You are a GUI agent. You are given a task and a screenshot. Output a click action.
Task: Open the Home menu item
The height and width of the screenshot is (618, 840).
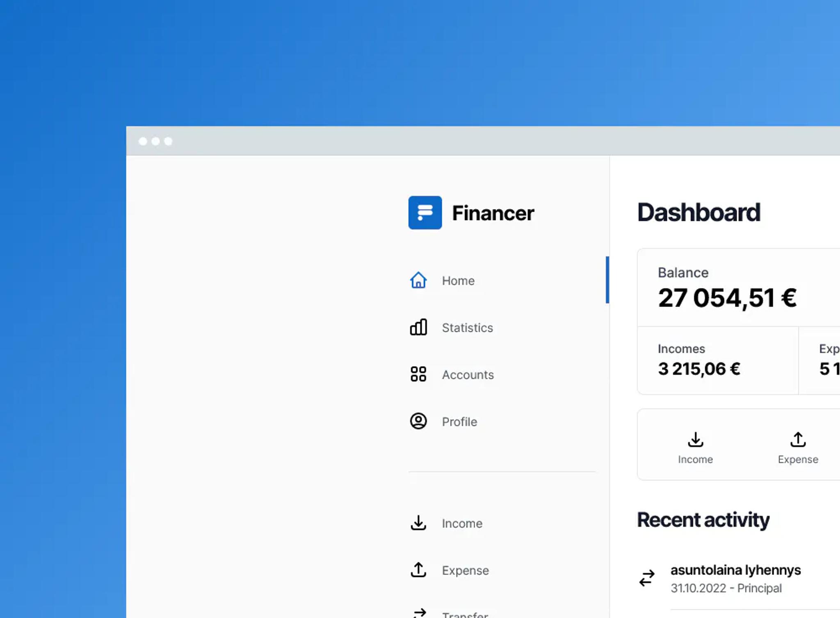coord(458,281)
